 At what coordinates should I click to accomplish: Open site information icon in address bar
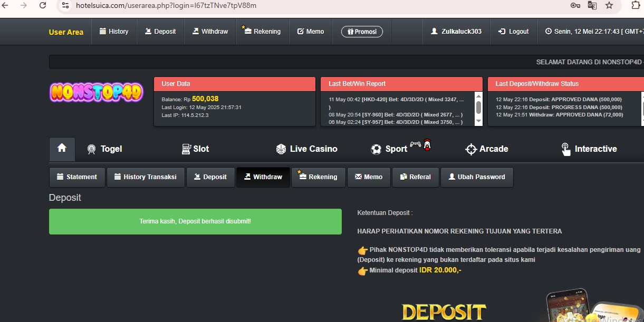tap(65, 5)
